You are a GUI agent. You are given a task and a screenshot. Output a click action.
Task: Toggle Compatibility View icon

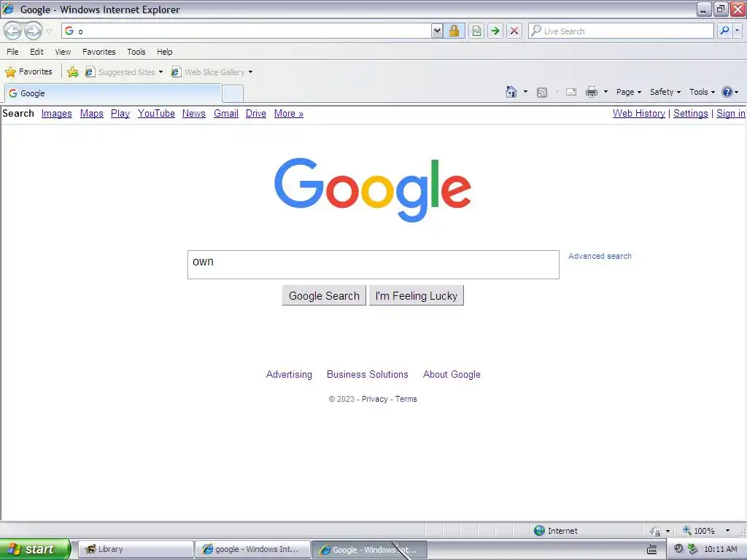pyautogui.click(x=476, y=31)
